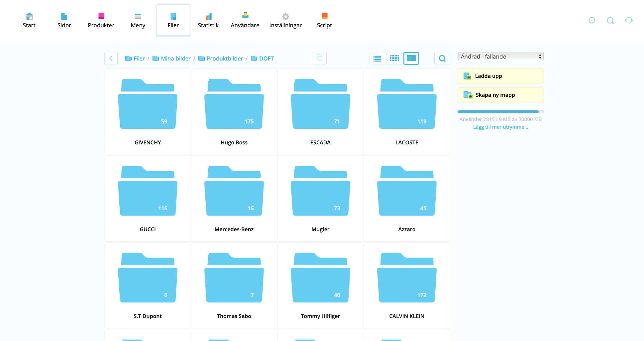This screenshot has width=644, height=341.
Task: Go to Produkter in top navigation
Action: [101, 20]
